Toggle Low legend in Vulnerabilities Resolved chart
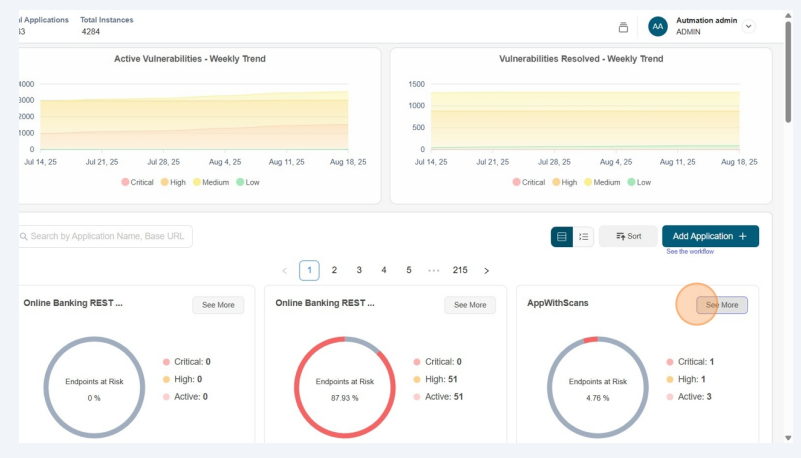This screenshot has height=458, width=801. coord(639,182)
